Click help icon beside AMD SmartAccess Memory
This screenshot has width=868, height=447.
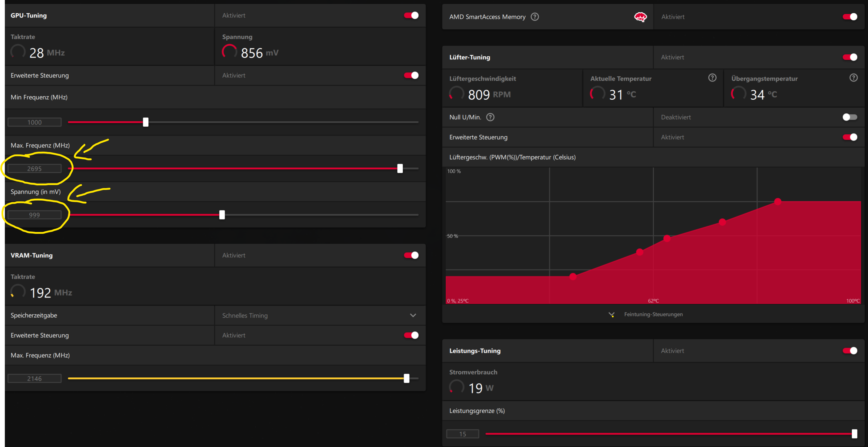click(534, 17)
